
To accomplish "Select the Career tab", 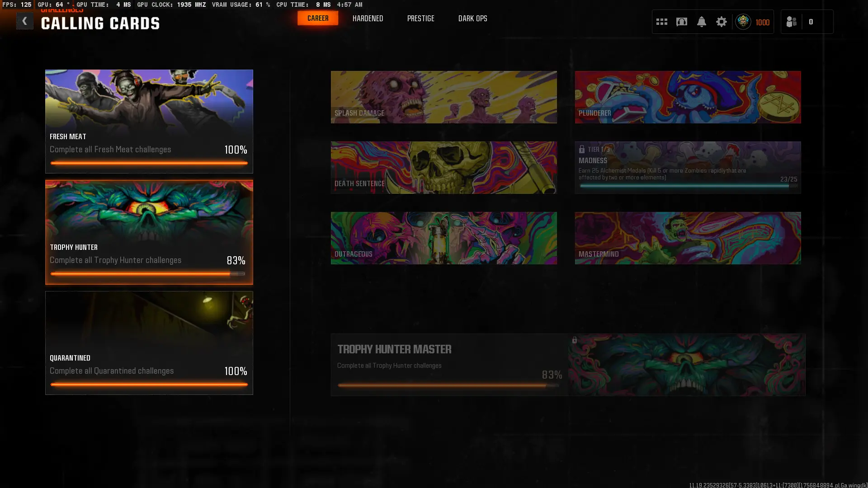I will [318, 19].
